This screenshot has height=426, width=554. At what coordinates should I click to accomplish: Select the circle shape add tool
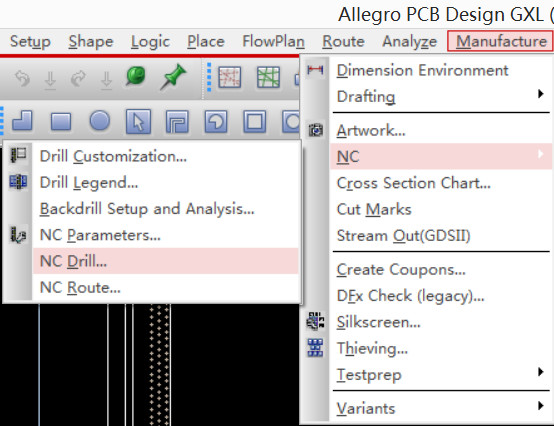[x=100, y=121]
